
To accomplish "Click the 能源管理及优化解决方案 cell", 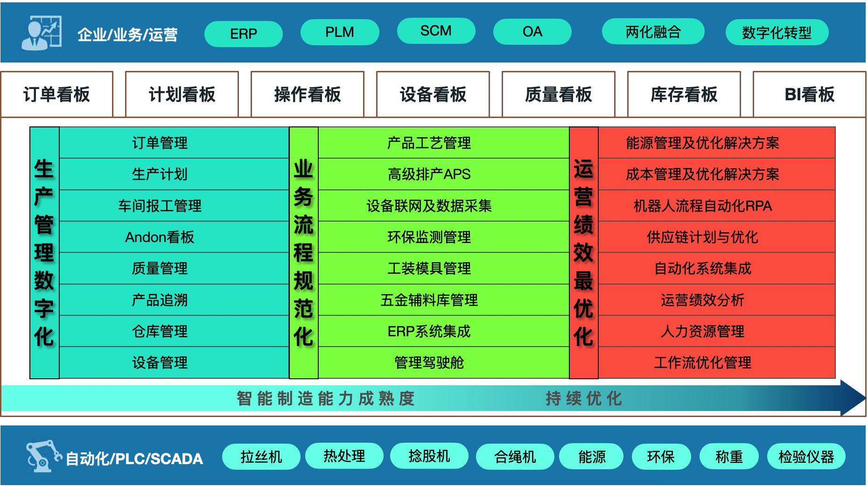I will [x=717, y=143].
